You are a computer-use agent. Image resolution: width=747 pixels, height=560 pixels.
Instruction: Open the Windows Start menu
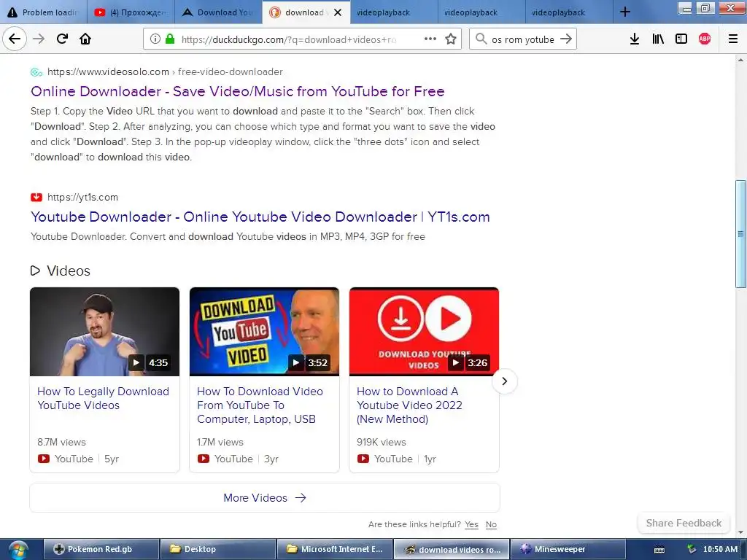pyautogui.click(x=18, y=550)
